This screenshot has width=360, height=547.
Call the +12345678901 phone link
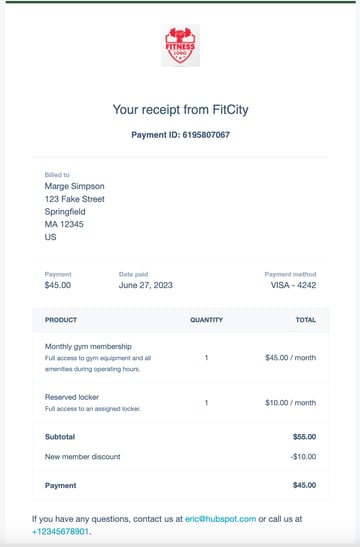point(60,532)
